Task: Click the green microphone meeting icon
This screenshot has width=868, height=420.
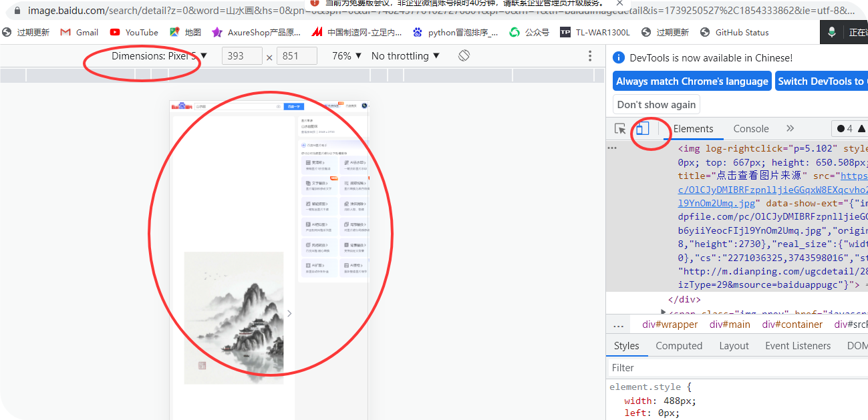Action: [831, 32]
